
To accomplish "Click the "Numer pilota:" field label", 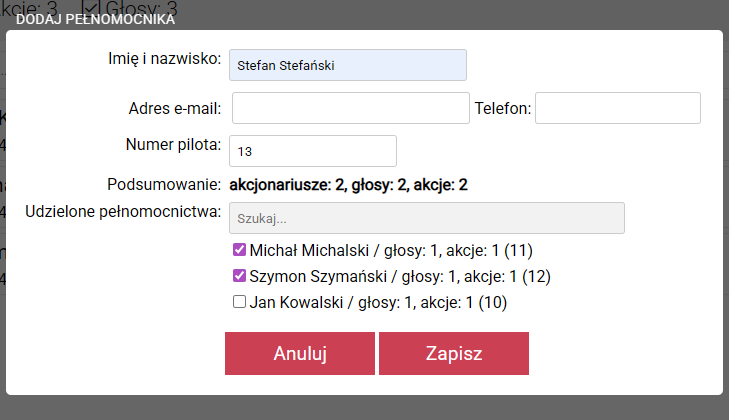I will click(172, 145).
